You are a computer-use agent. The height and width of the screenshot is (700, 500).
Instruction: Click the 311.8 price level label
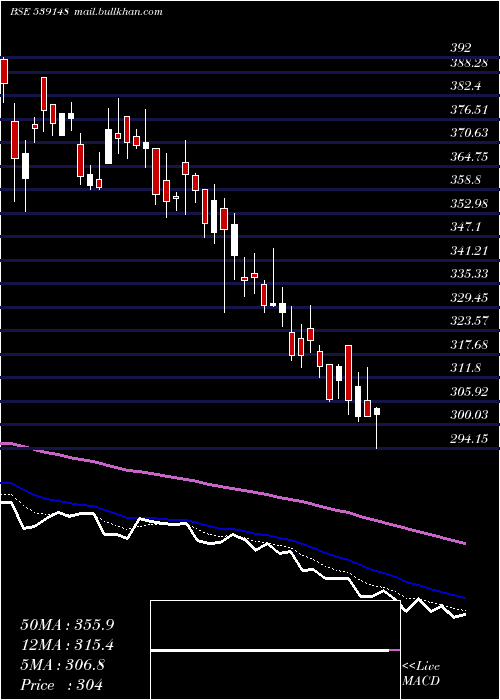coord(466,368)
